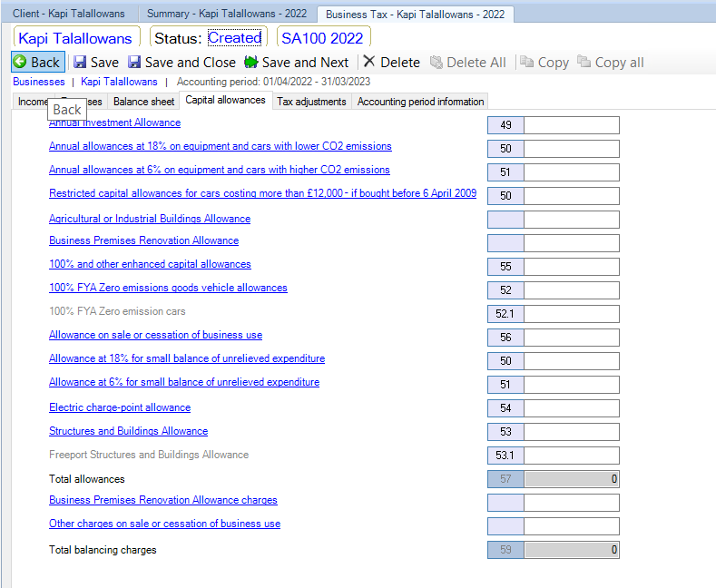Open the Tax adjustments tab
This screenshot has width=716, height=588.
point(311,102)
